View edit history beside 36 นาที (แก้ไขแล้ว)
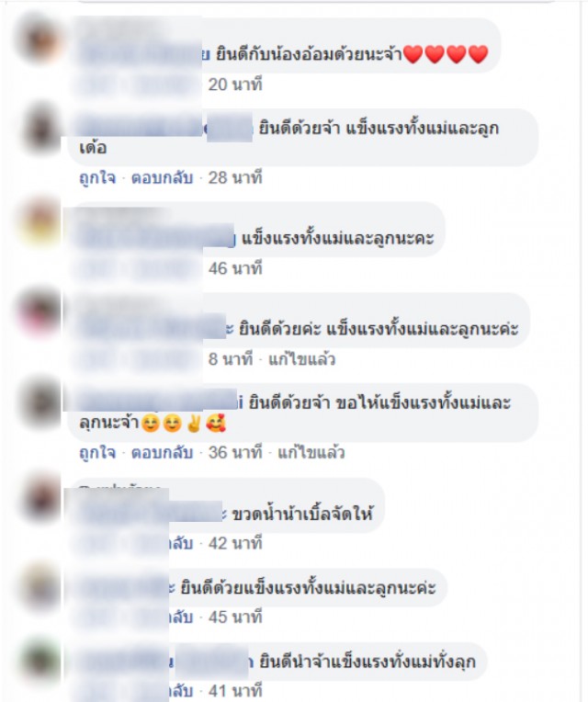Image resolution: width=588 pixels, height=702 pixels. pos(311,453)
